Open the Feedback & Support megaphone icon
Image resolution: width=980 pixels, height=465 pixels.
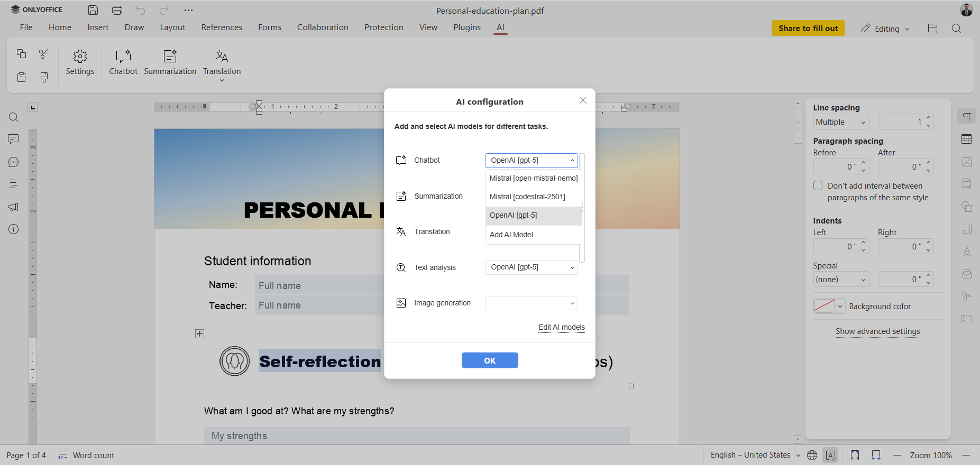coord(14,207)
